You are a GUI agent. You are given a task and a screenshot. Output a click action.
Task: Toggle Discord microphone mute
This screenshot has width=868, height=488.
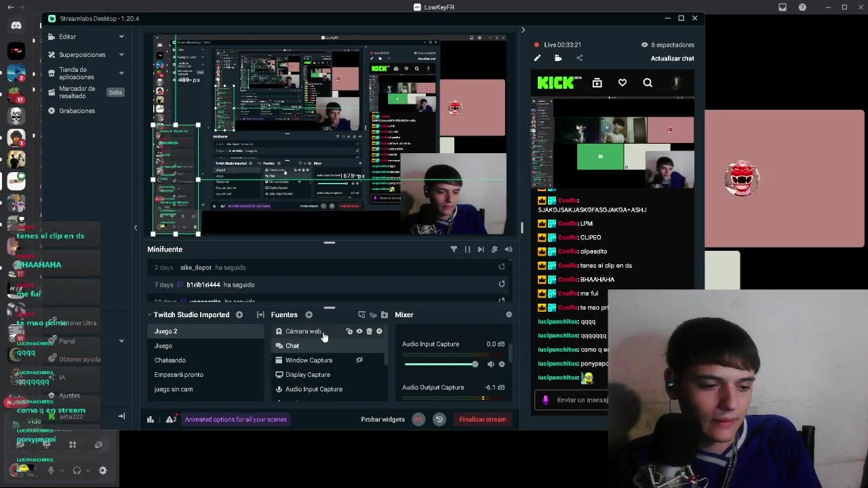tap(51, 470)
